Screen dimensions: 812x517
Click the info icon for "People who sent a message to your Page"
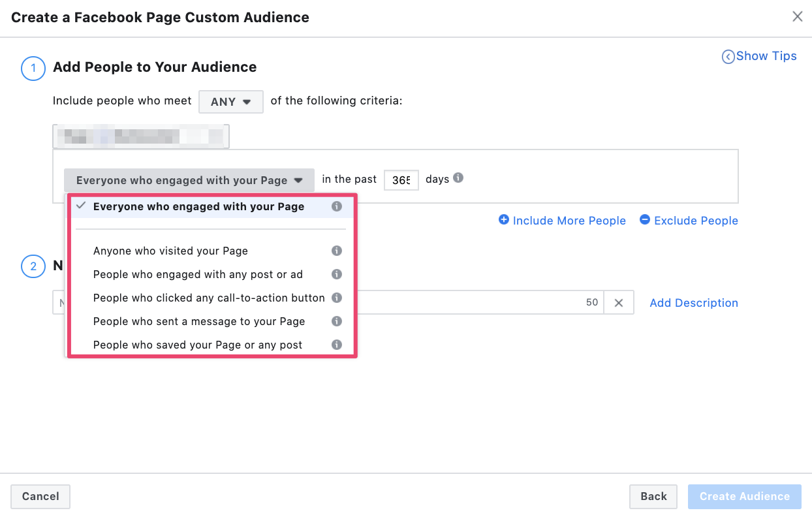tap(337, 321)
